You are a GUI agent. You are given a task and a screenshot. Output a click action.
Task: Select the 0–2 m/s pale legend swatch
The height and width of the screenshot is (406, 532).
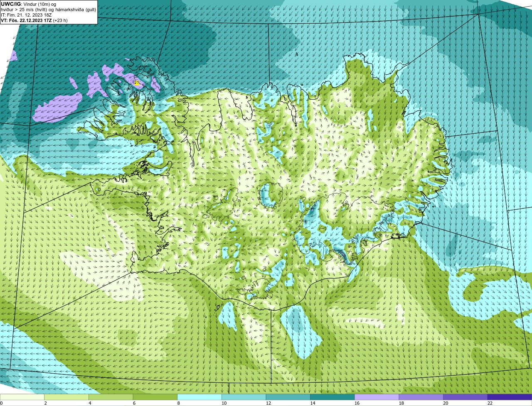[x=22, y=397]
